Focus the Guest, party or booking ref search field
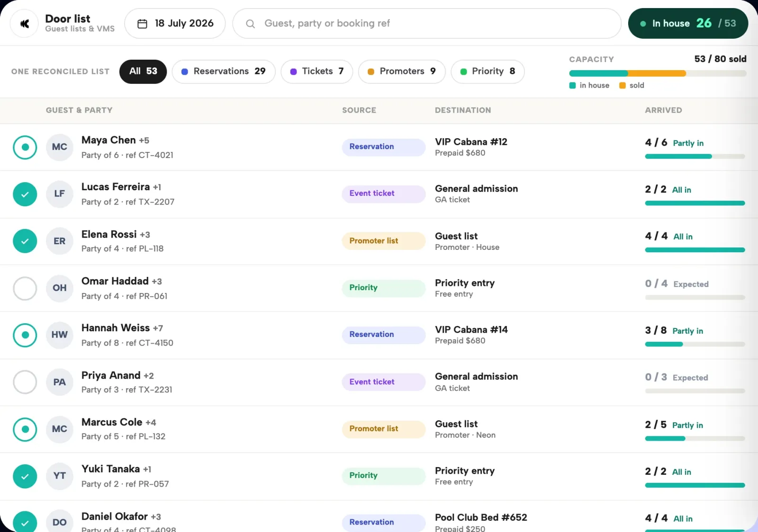 pos(426,24)
